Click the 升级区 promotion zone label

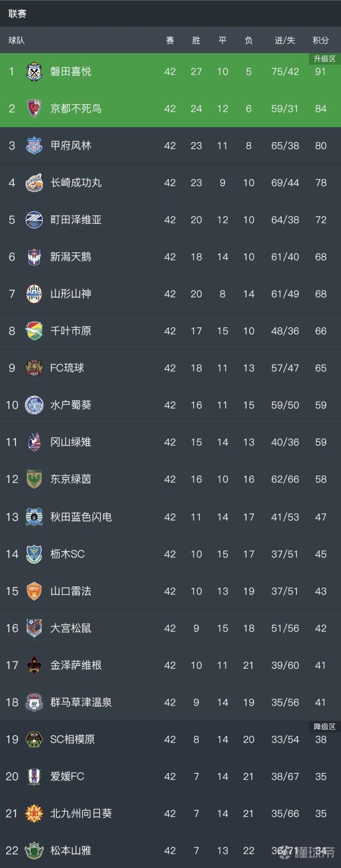coord(324,59)
